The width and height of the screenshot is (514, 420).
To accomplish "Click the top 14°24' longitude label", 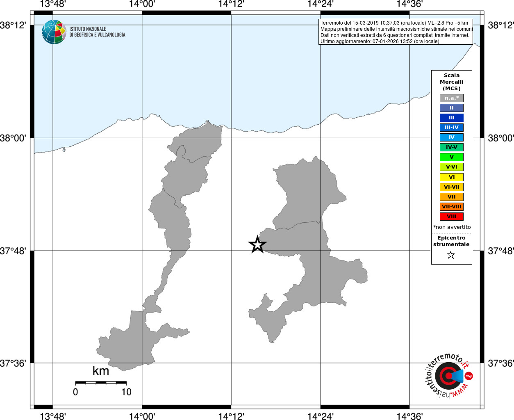I will 320,4.
